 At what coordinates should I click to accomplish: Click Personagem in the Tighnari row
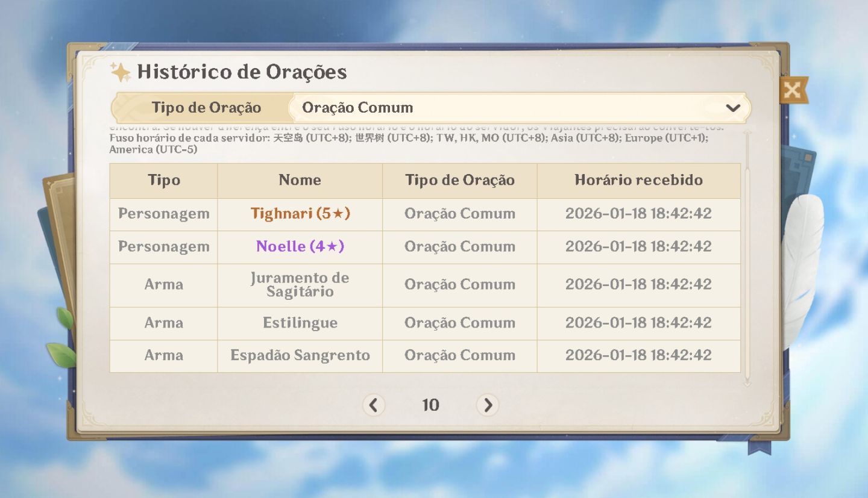164,214
